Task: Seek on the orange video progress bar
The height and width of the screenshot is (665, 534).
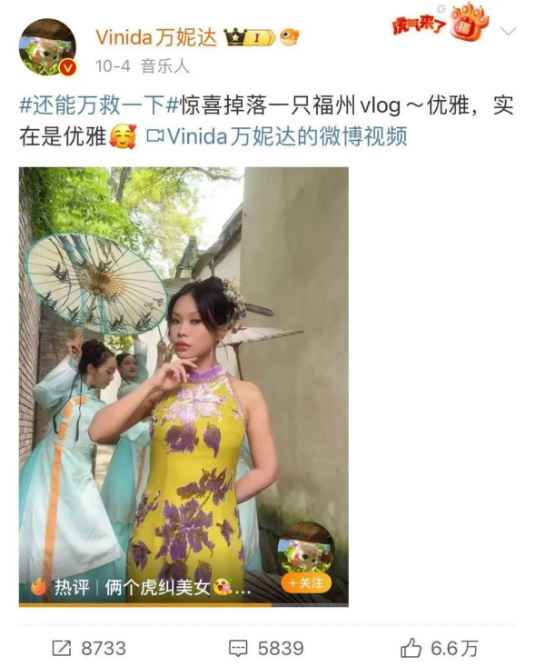Action: (x=184, y=605)
